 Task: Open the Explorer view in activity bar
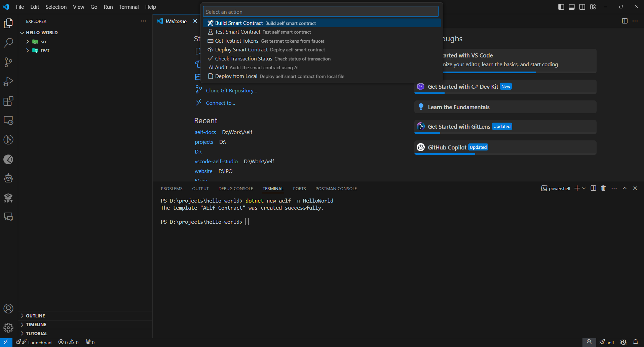coord(8,24)
